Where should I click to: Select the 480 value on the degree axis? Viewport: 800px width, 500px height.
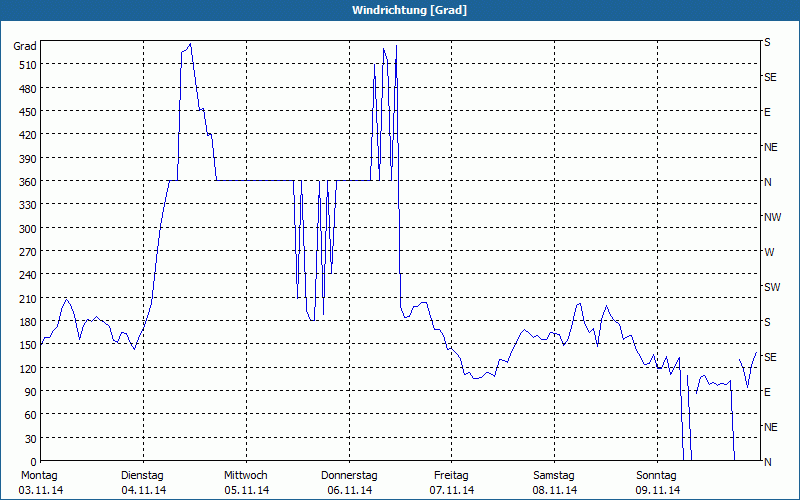click(x=28, y=89)
